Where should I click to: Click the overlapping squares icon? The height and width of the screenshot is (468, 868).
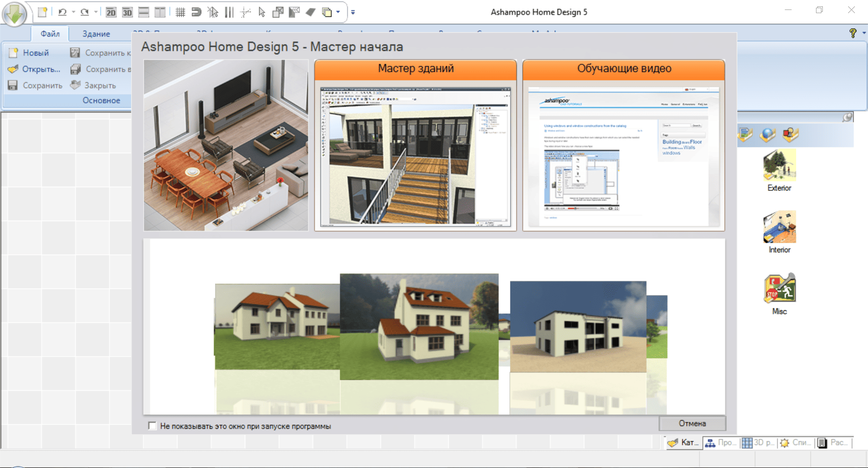(278, 12)
